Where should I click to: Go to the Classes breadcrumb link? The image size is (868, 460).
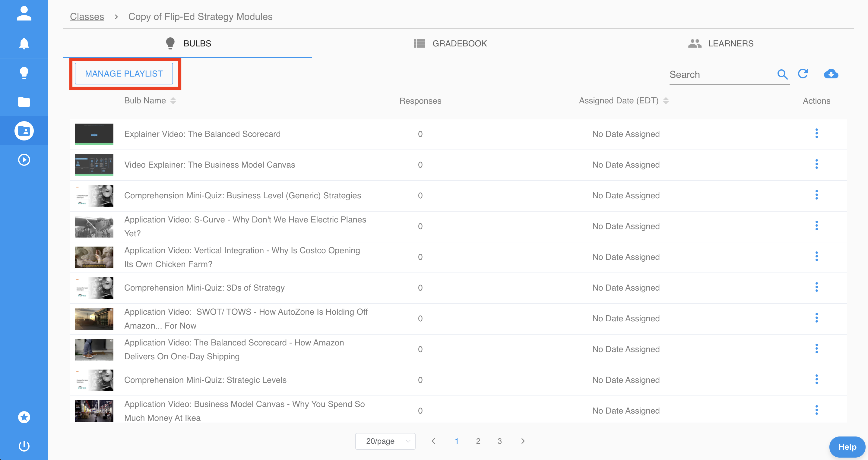pyautogui.click(x=87, y=17)
